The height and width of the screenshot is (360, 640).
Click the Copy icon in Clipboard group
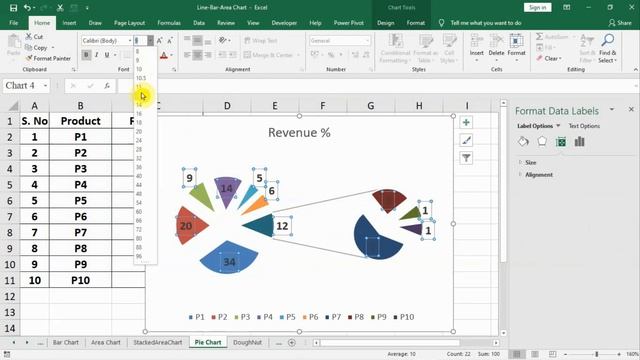[29, 47]
